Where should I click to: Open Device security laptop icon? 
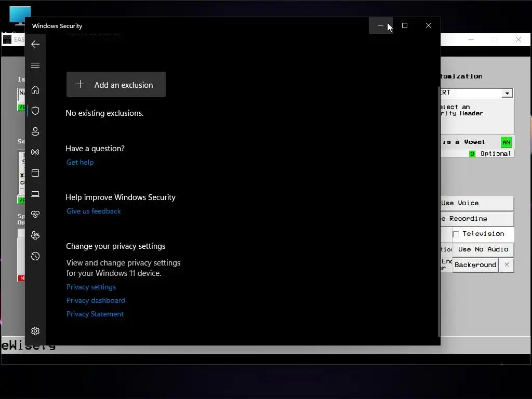point(35,194)
